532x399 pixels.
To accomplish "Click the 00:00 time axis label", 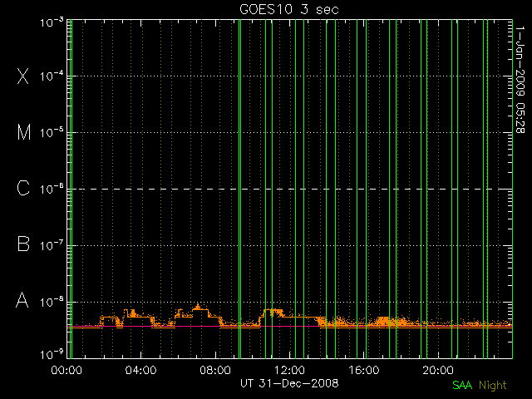I will 66,369.
